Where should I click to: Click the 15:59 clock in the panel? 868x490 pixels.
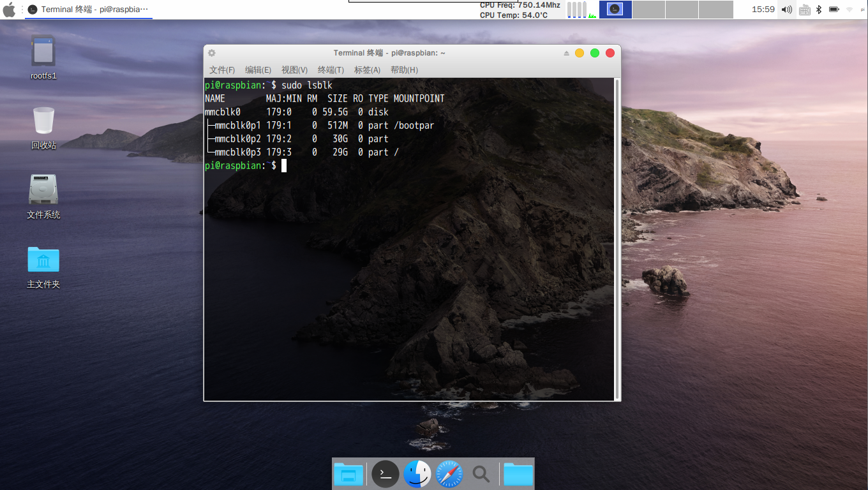pyautogui.click(x=763, y=10)
